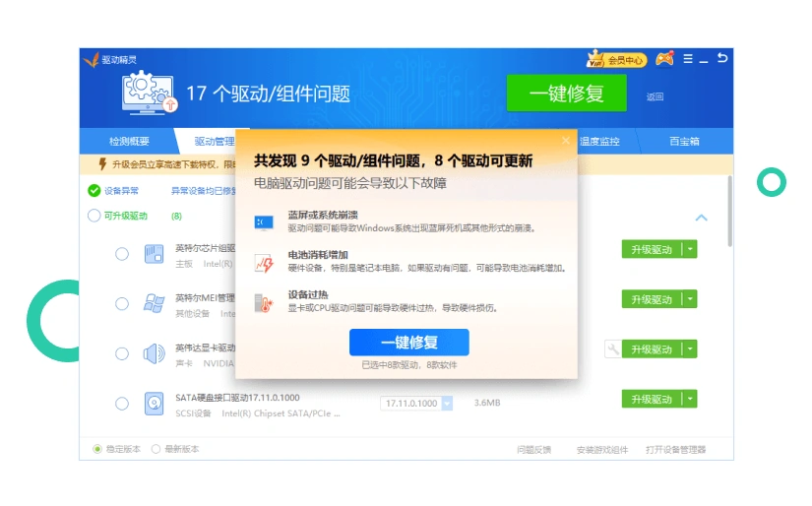Screen dimensions: 812x506
Task: Click the 蓝屏或系统崩溃 blue screen icon
Action: tap(264, 222)
